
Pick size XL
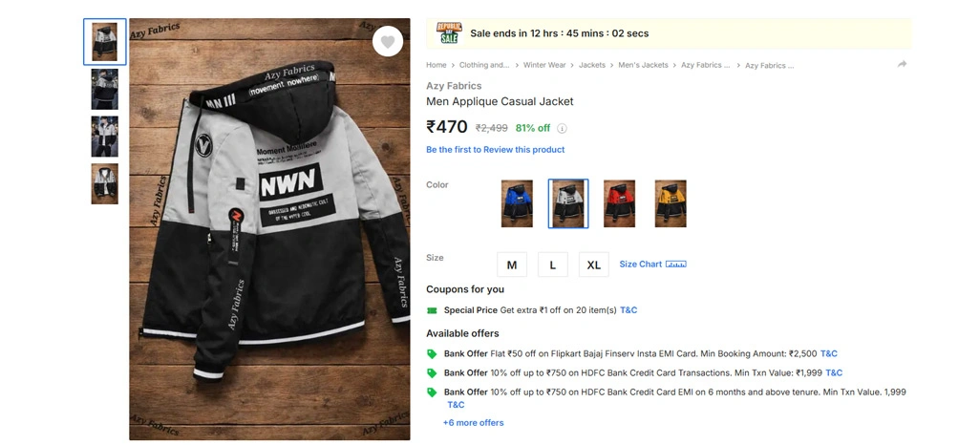click(593, 265)
